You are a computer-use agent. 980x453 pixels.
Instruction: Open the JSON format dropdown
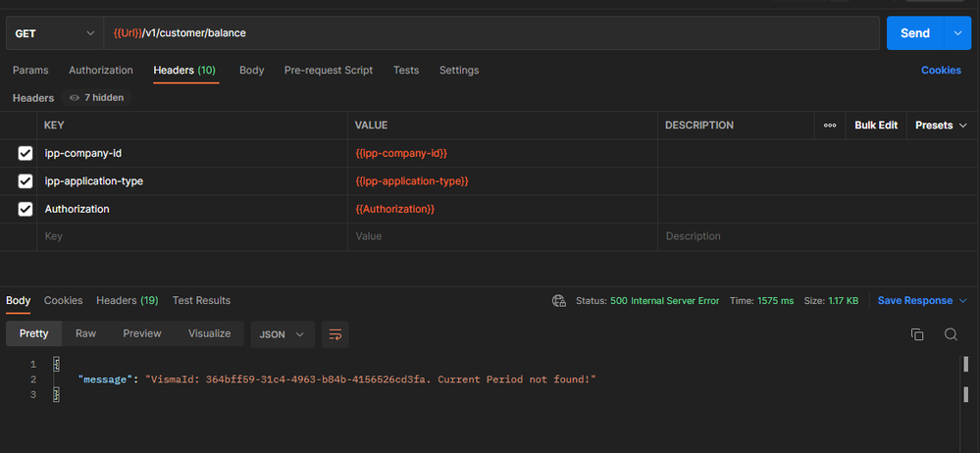point(283,334)
